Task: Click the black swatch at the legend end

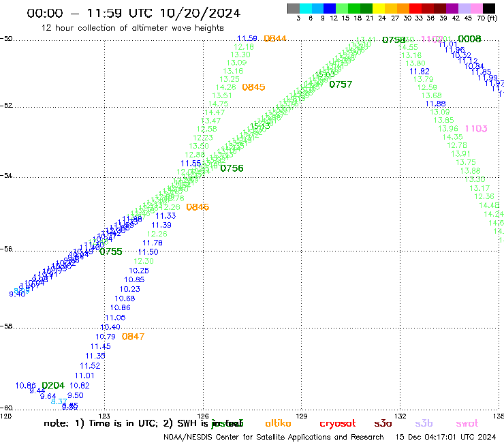Action: [489, 8]
